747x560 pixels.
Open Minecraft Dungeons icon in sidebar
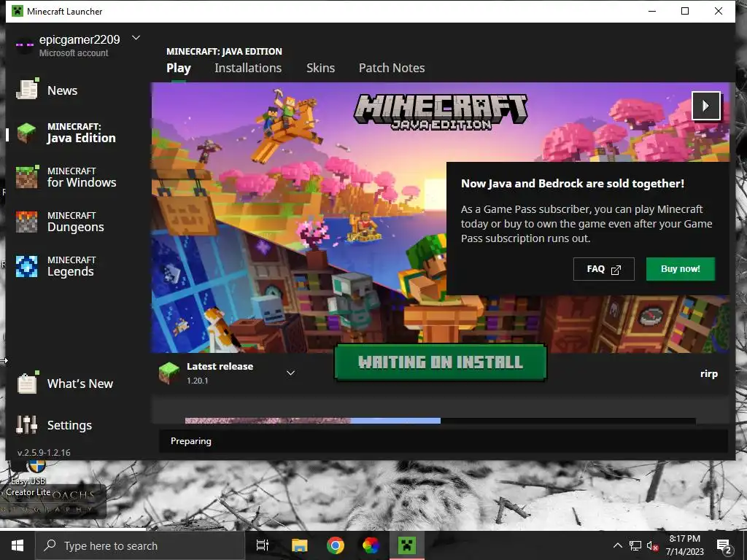(27, 222)
